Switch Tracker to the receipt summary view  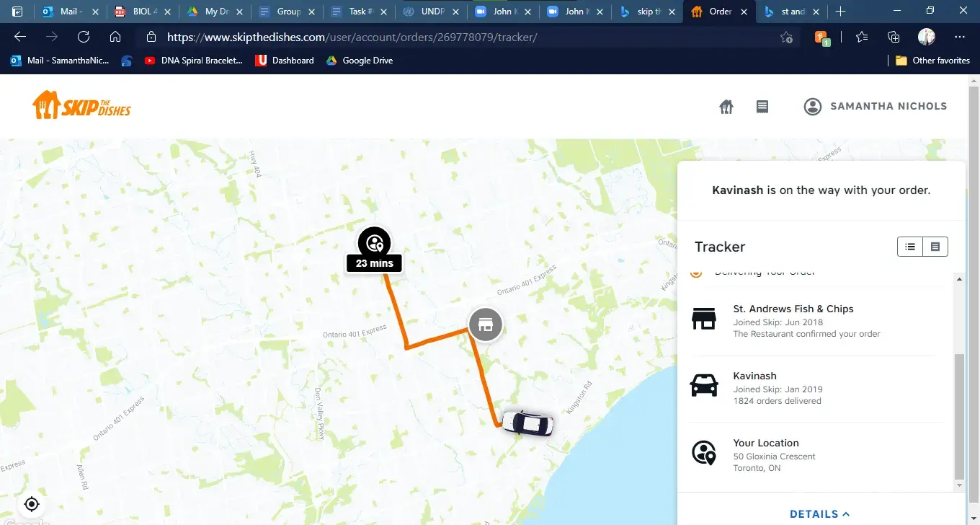(935, 247)
